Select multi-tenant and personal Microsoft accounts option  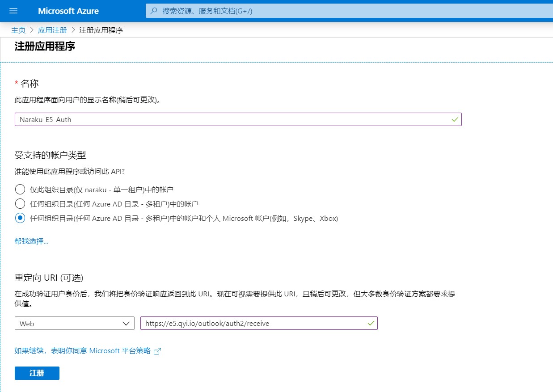coord(20,218)
